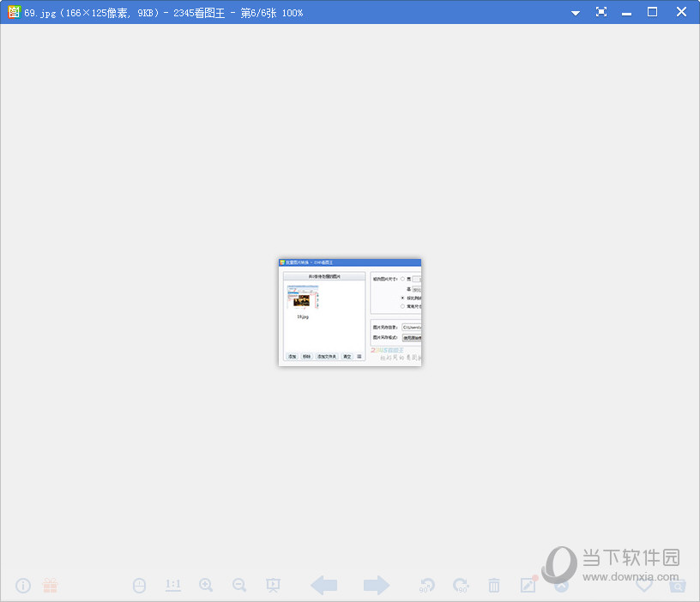Open the image edit tool
Viewport: 700px width, 602px height.
coord(528,586)
